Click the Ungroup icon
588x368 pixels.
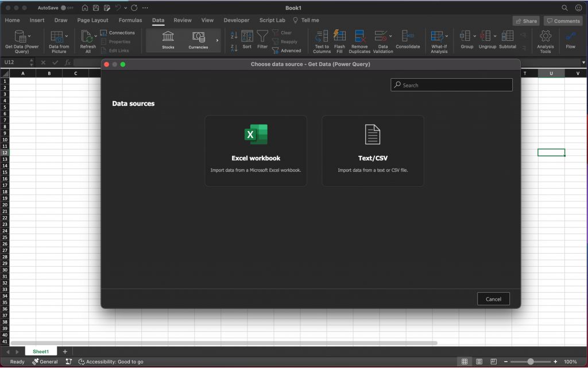(485, 36)
